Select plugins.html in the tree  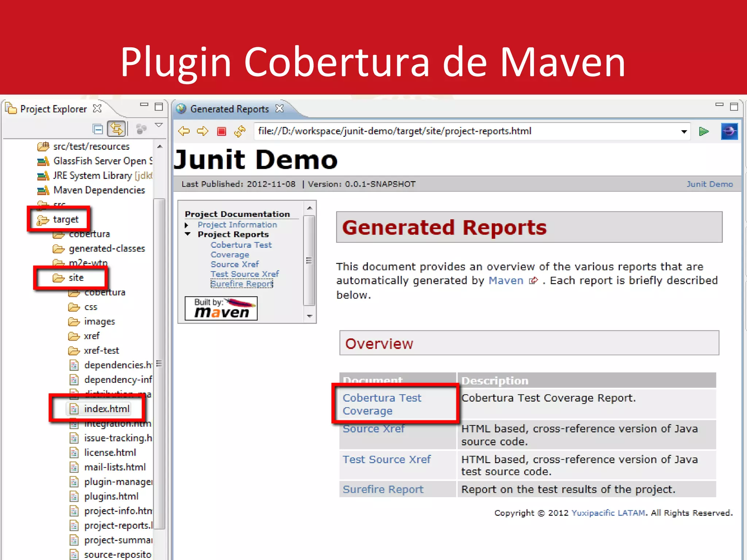[x=104, y=496]
